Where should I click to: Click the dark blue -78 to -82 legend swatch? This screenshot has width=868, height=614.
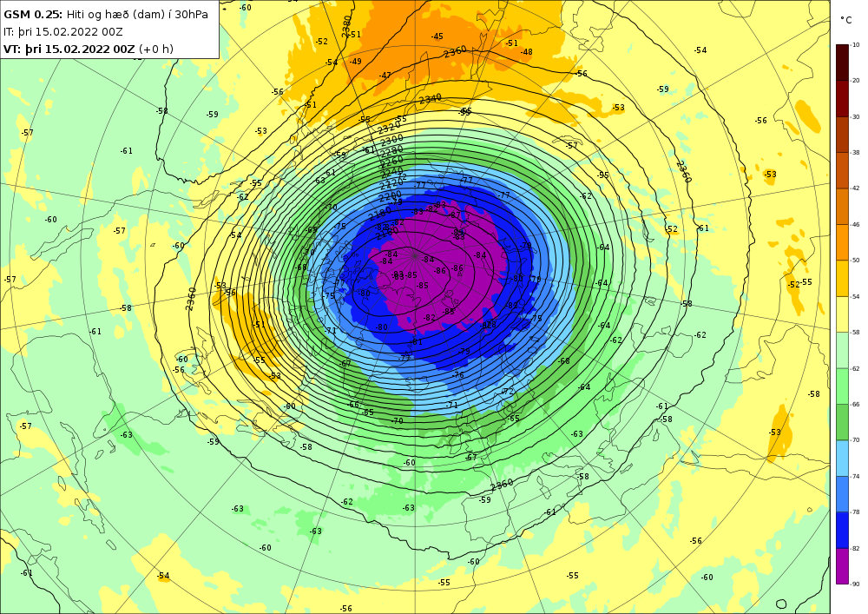(x=841, y=530)
